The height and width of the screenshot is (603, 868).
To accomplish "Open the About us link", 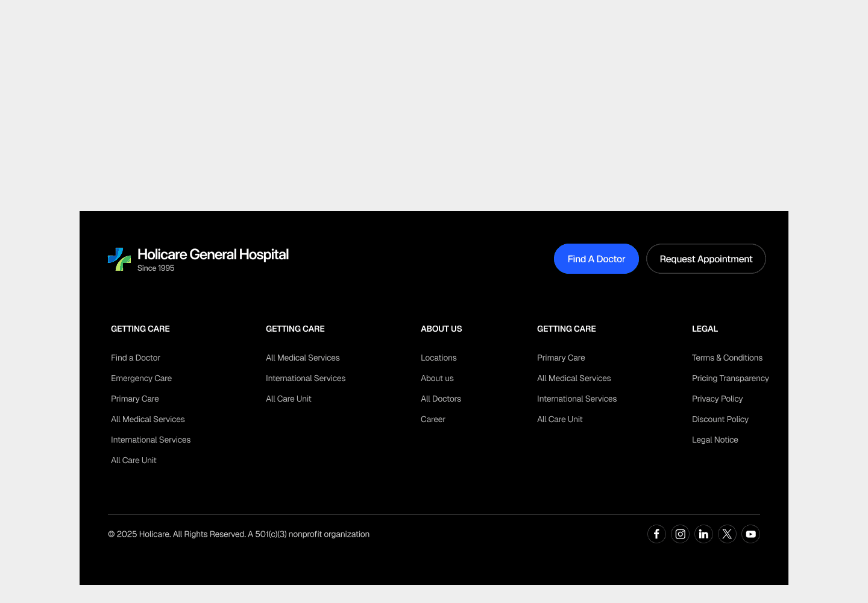I will click(437, 378).
